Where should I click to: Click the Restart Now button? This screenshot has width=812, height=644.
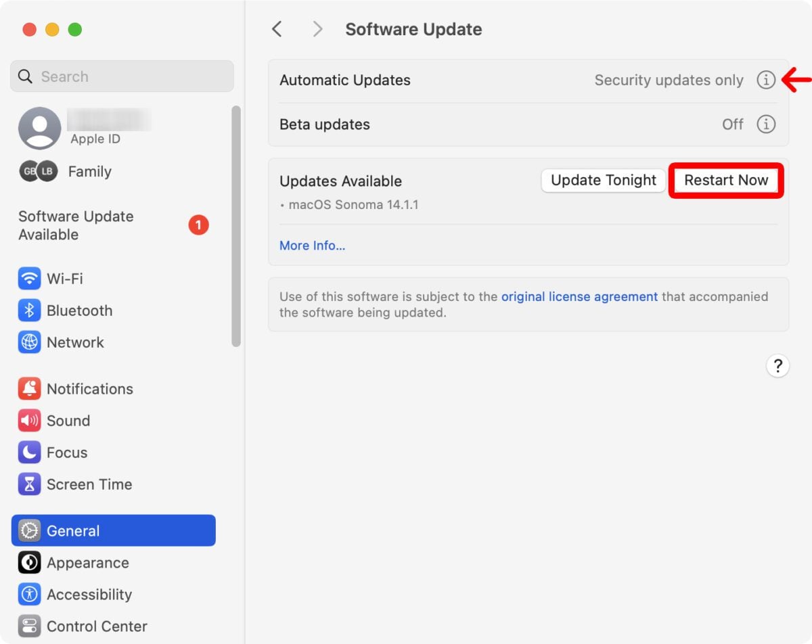725,181
